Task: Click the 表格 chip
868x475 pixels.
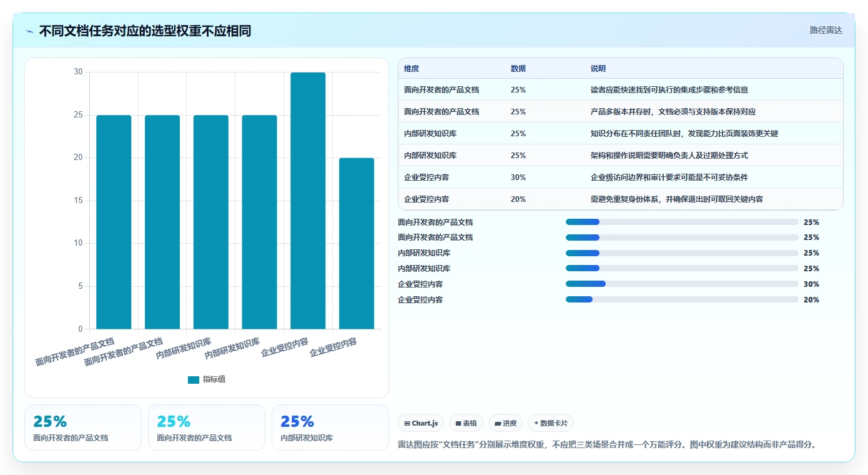Action: [x=466, y=423]
